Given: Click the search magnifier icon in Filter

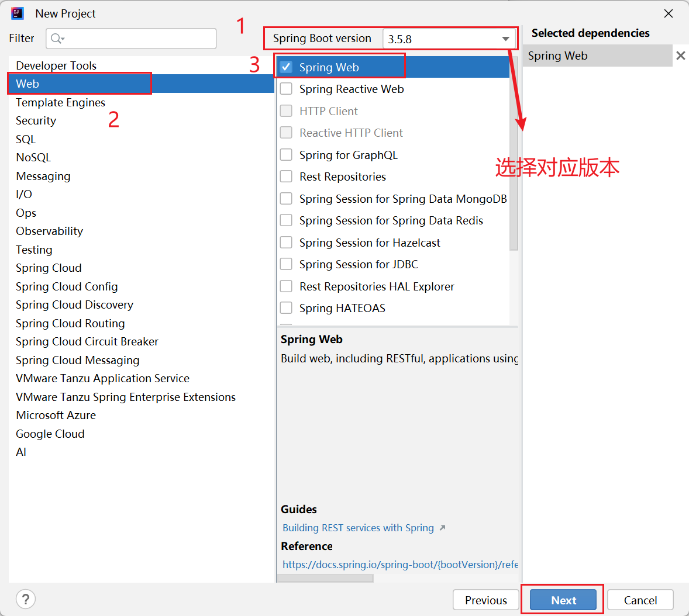Looking at the screenshot, I should point(57,39).
